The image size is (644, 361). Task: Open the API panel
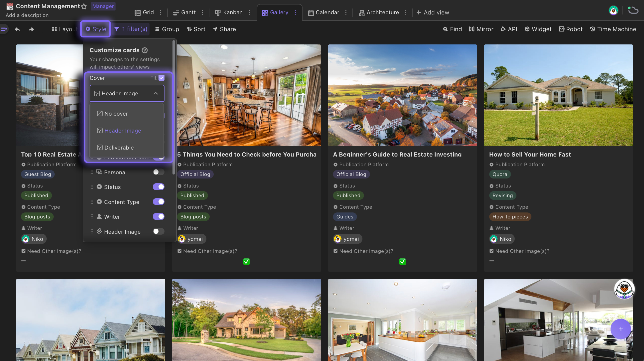(509, 29)
